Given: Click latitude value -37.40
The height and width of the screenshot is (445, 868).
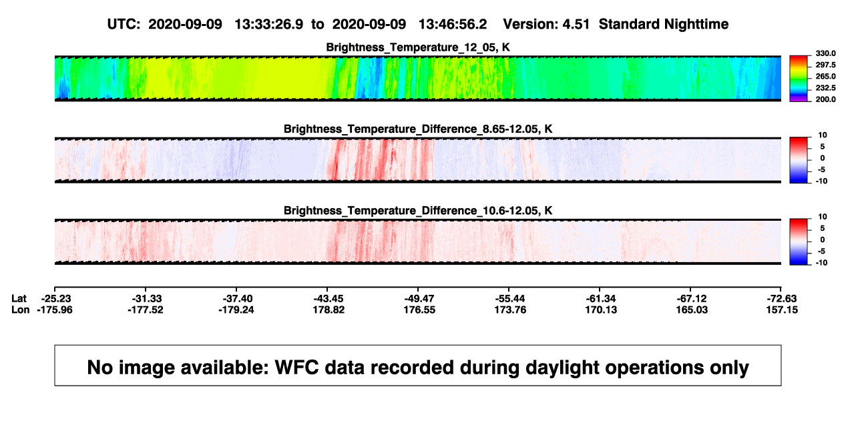Looking at the screenshot, I should [236, 298].
